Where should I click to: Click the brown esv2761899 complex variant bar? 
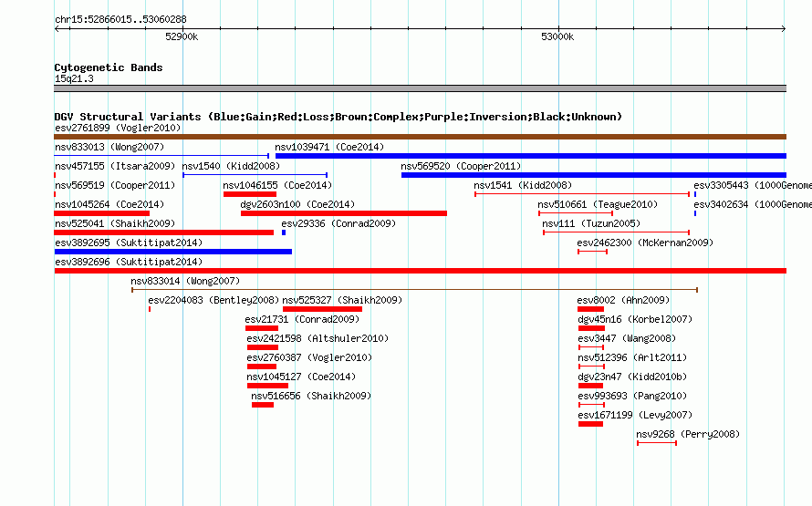click(x=420, y=137)
